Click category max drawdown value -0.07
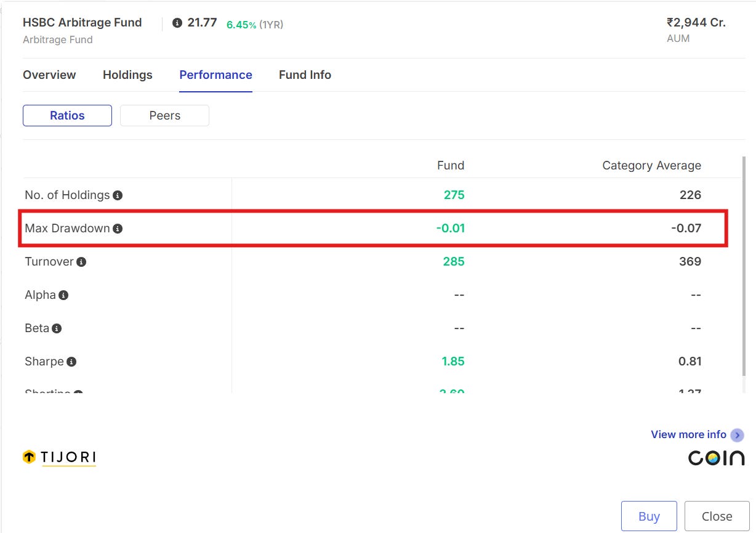The height and width of the screenshot is (533, 756). coord(686,229)
